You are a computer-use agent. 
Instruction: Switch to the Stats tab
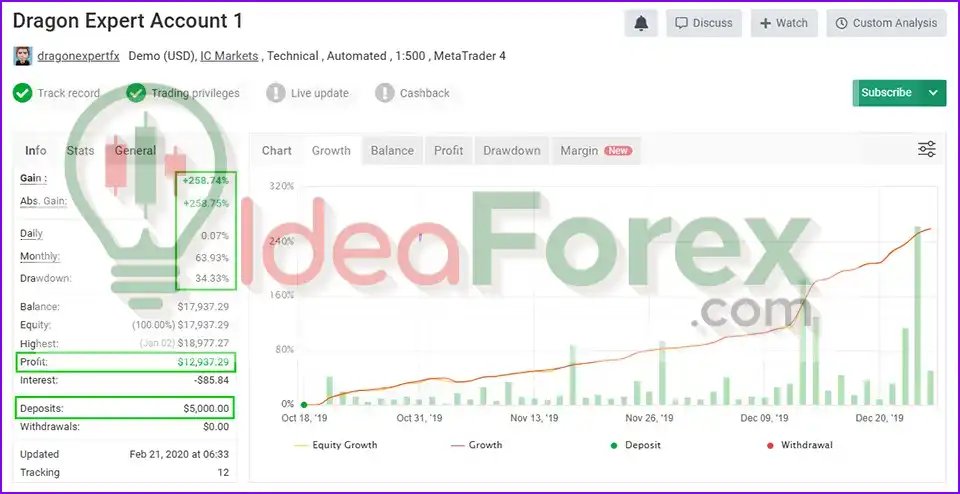click(x=80, y=151)
